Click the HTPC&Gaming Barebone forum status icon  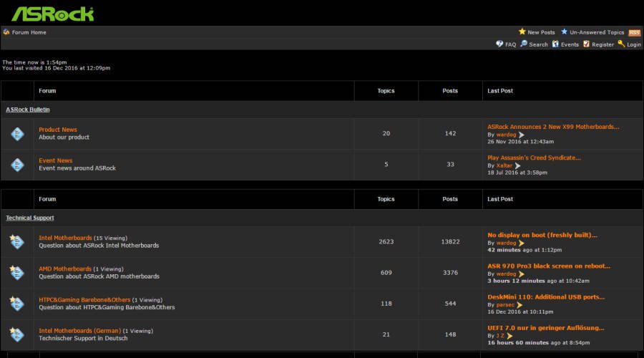17,303
